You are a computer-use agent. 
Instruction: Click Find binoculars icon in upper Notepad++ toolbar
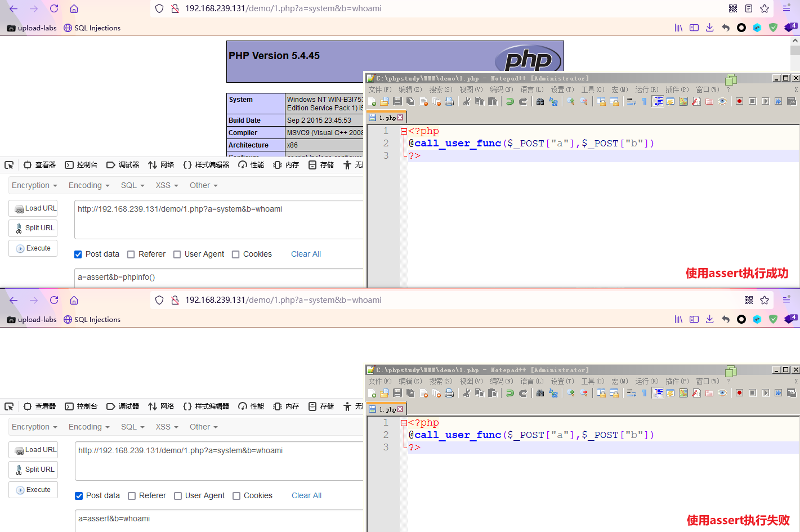540,101
